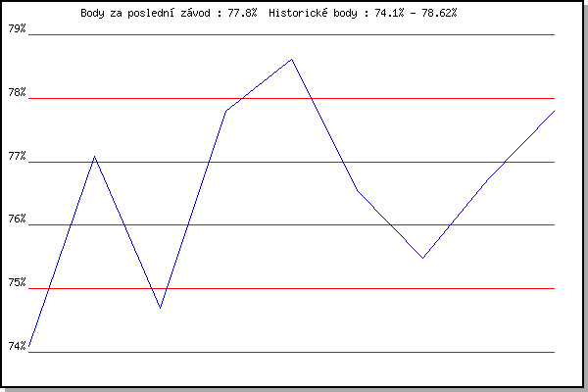
Task: Click the 74% y-axis label
Action: 17,346
